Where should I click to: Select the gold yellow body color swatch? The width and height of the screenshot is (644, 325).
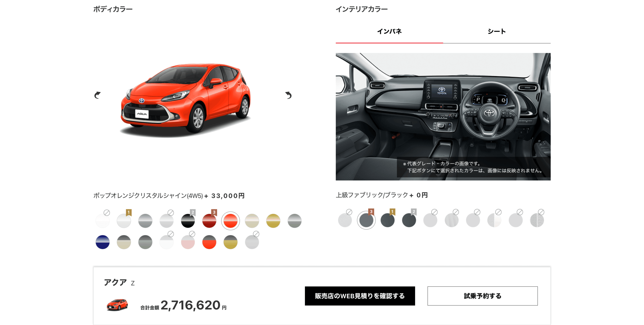pos(273,221)
